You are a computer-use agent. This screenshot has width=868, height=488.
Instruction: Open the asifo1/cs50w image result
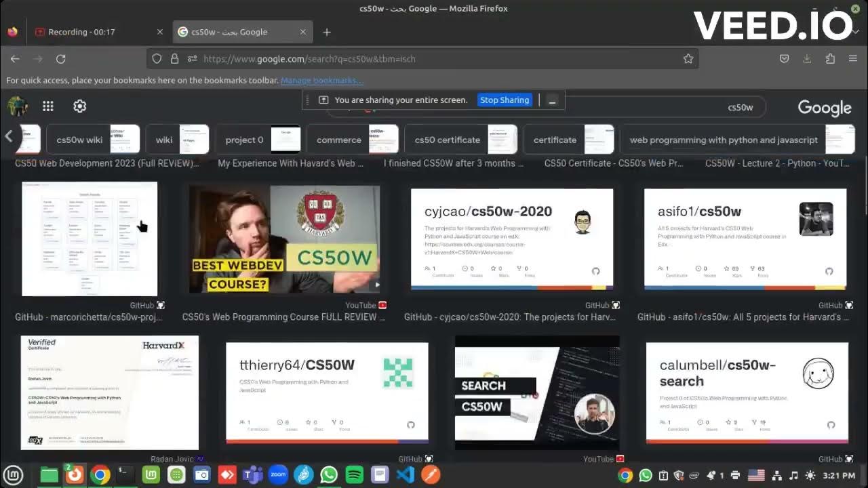pos(745,239)
